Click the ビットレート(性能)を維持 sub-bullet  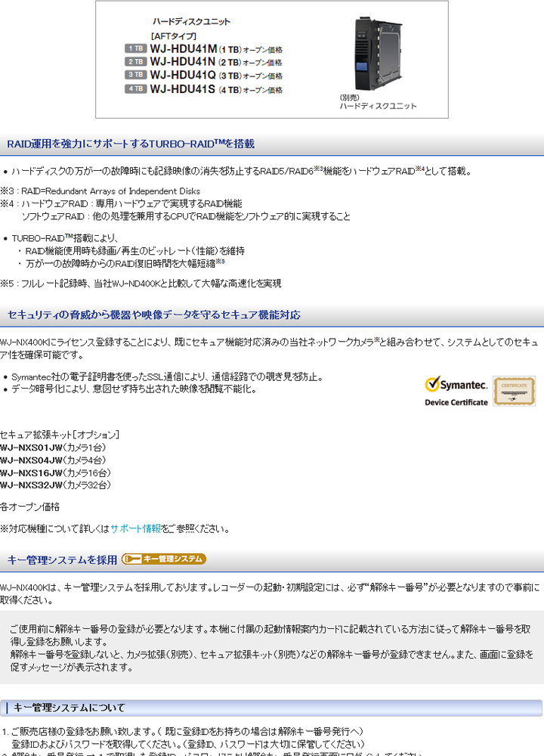point(135,251)
